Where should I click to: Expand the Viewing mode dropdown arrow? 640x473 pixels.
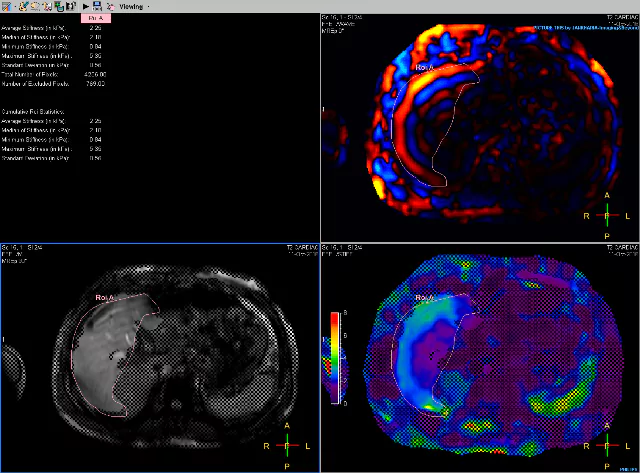click(x=149, y=6)
